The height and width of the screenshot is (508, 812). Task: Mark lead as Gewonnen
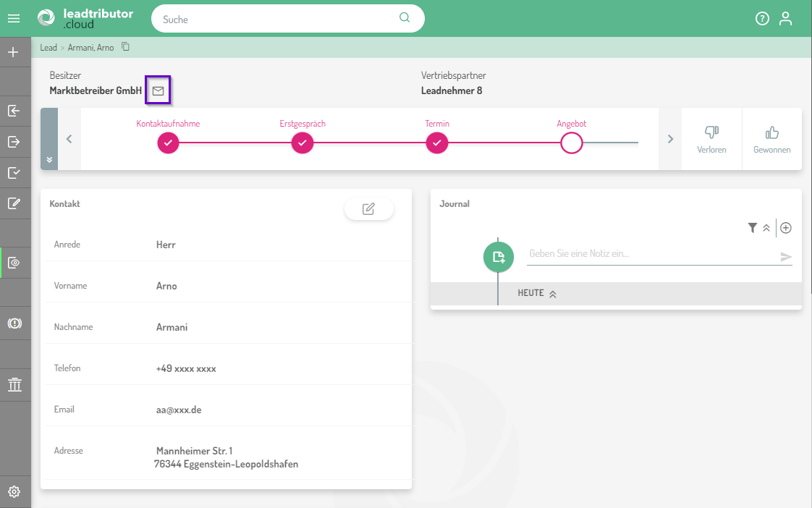(772, 139)
